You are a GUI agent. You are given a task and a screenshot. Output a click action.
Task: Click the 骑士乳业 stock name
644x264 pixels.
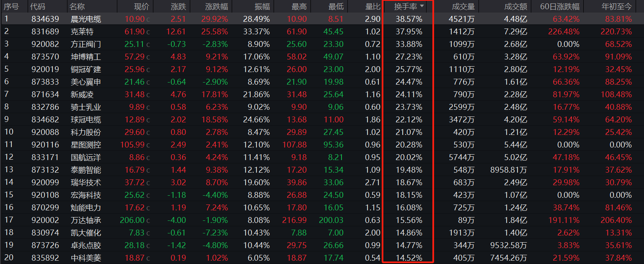coord(86,107)
